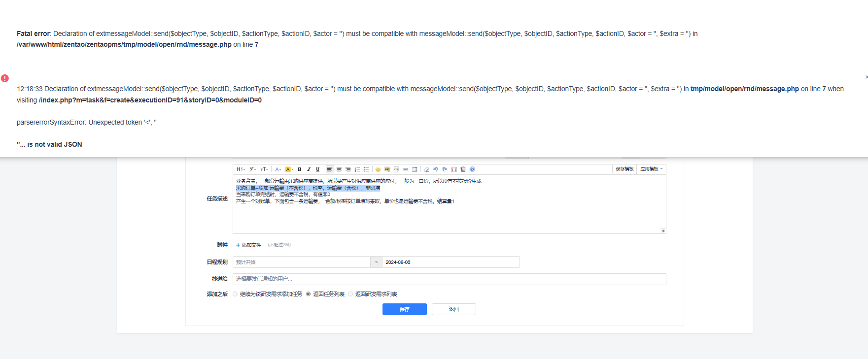Toggle fullscreen editor mode
Viewport: 868px width, 359px height.
(454, 169)
